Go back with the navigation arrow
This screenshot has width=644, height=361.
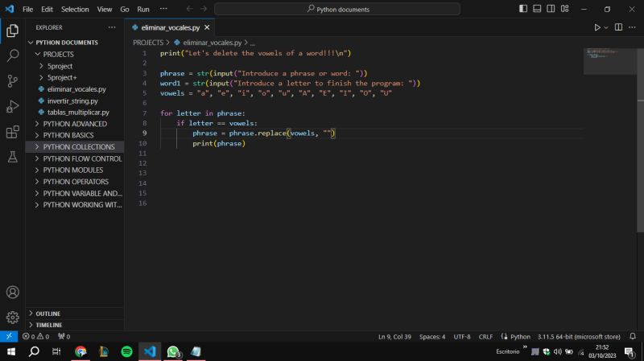coord(189,9)
